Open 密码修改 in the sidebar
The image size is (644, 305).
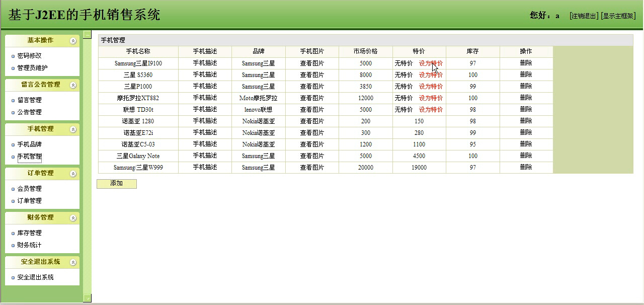pyautogui.click(x=29, y=56)
